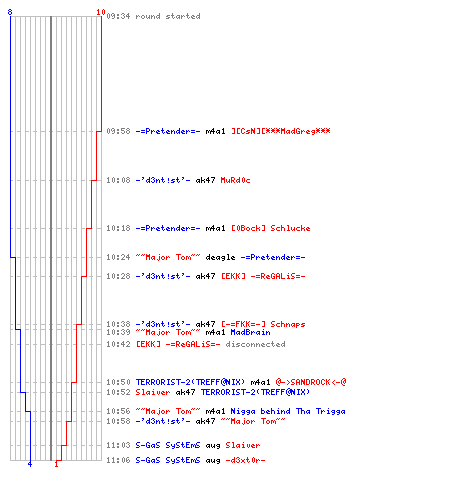
Task: Select the 10:58 timestamp entry
Action: (118, 421)
